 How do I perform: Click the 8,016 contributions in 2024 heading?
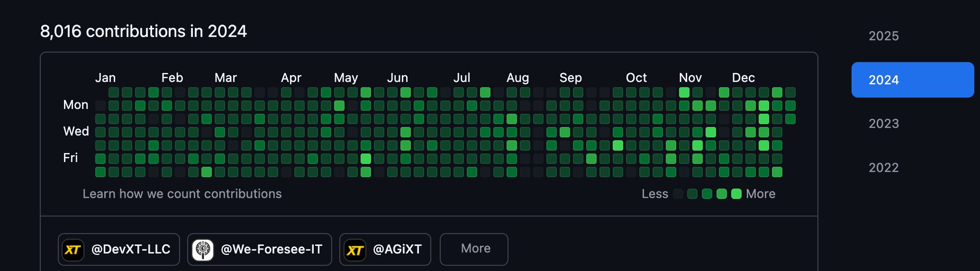pyautogui.click(x=144, y=31)
